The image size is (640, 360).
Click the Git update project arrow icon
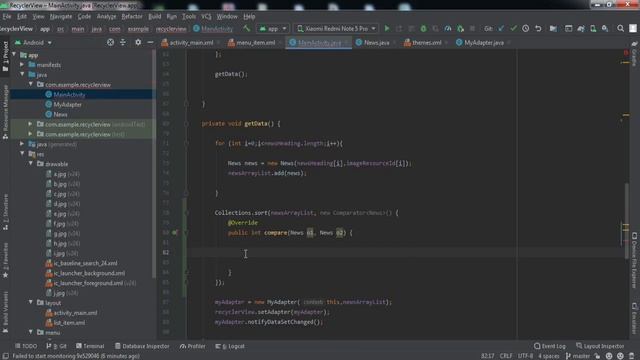tap(501, 29)
